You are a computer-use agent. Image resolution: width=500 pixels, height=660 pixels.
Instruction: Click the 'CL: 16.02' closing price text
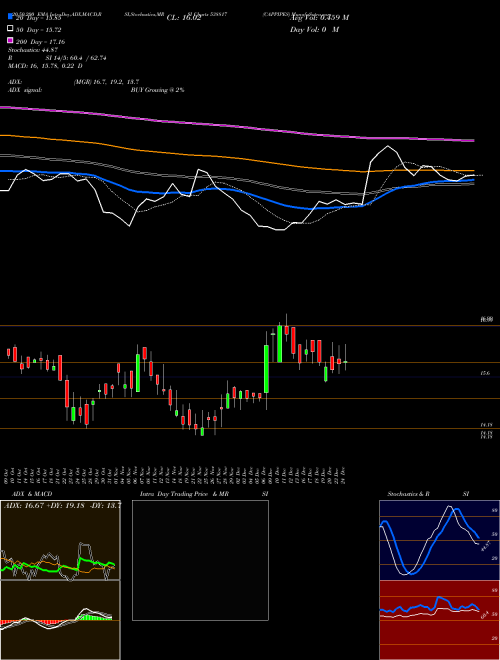coord(184,18)
